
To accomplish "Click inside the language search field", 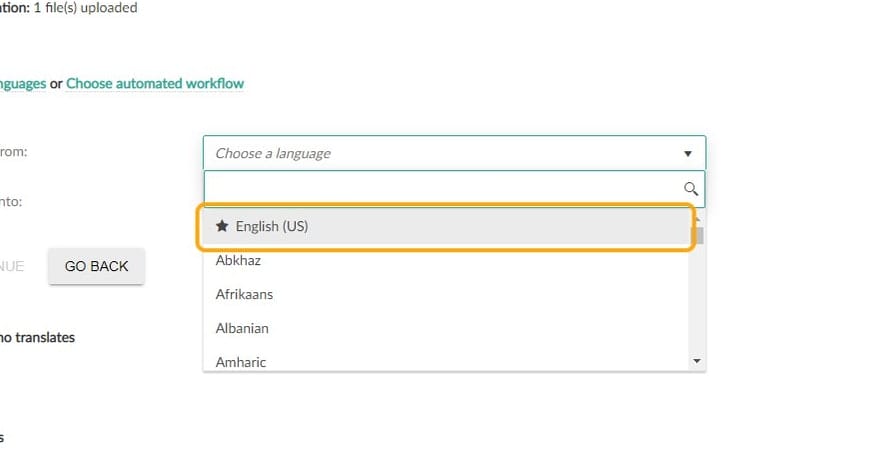I will click(x=440, y=188).
